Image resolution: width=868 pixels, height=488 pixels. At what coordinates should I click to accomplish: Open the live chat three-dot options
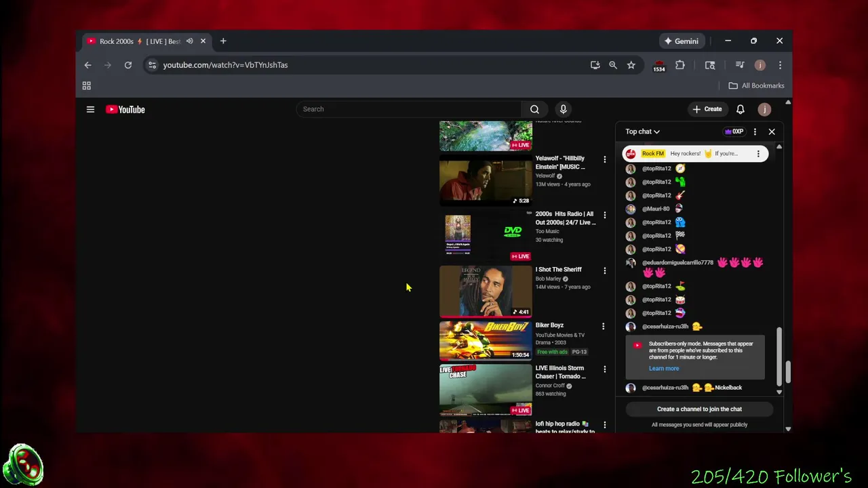coord(755,131)
